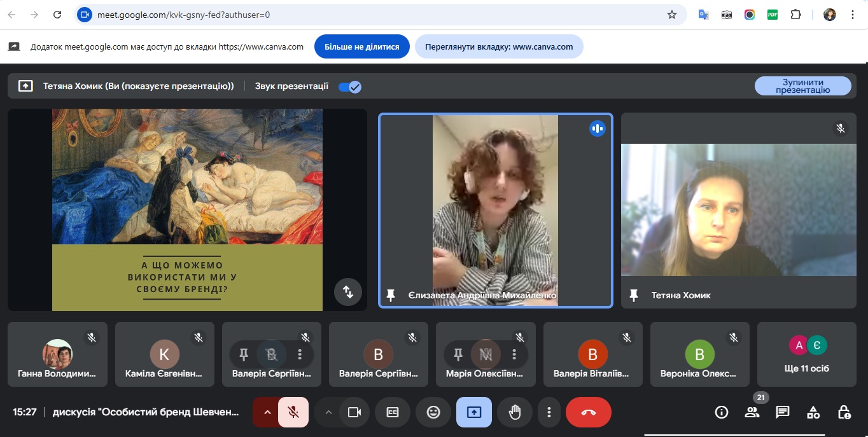Raise your hand
868x437 pixels.
[x=514, y=412]
